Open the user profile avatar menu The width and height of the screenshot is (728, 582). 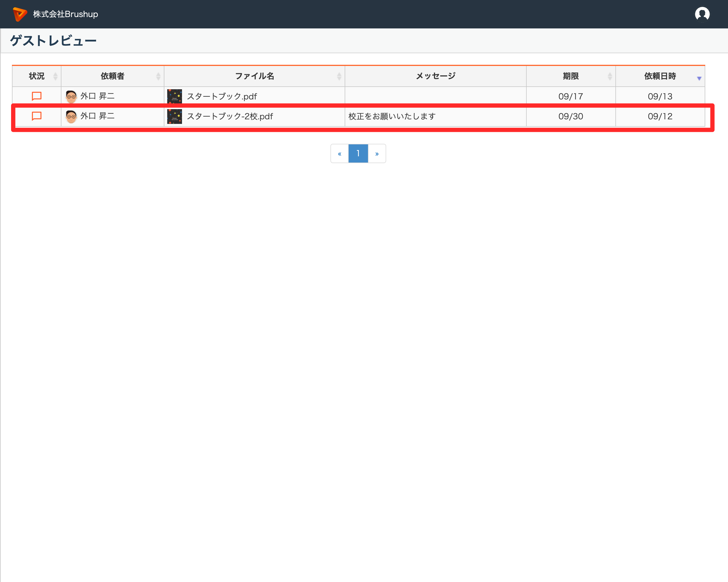702,14
